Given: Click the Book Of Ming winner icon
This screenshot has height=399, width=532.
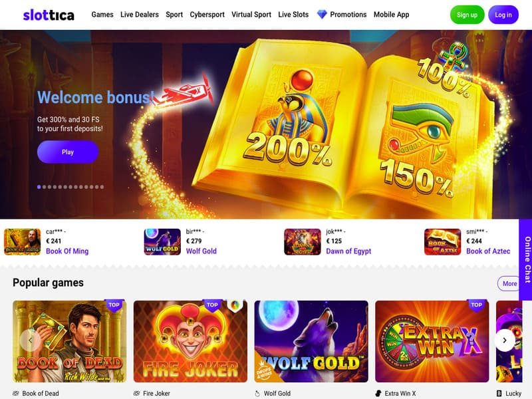Looking at the screenshot, I should coord(23,241).
